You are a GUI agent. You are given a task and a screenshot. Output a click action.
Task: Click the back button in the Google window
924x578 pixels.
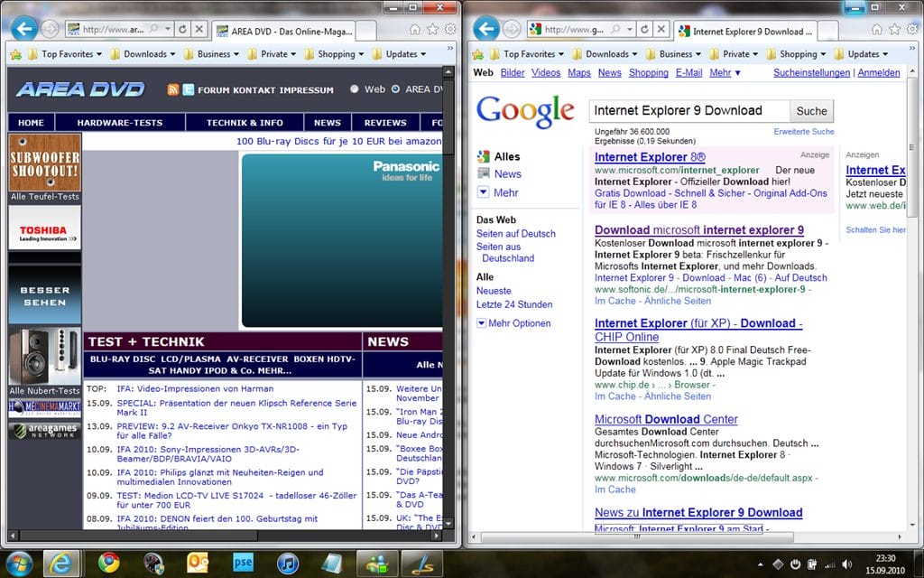click(486, 30)
